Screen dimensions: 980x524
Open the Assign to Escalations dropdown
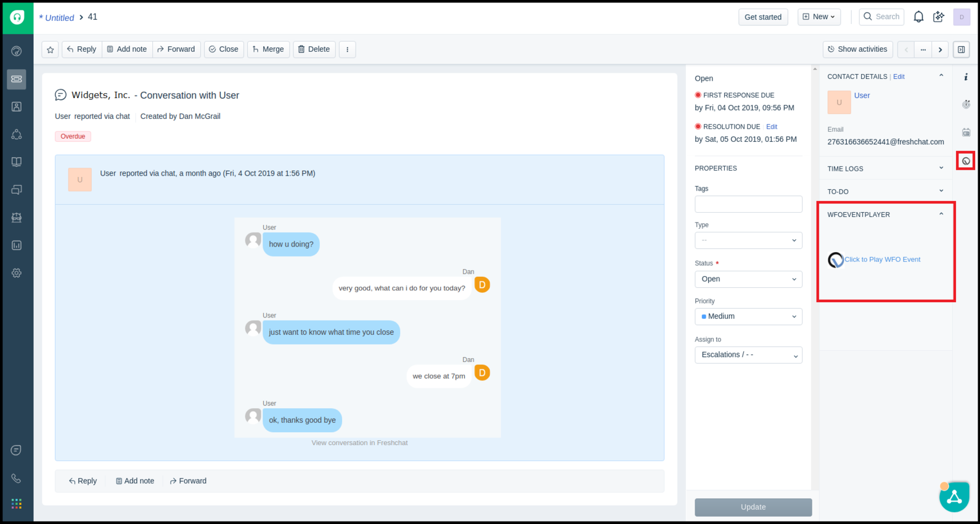pos(748,355)
